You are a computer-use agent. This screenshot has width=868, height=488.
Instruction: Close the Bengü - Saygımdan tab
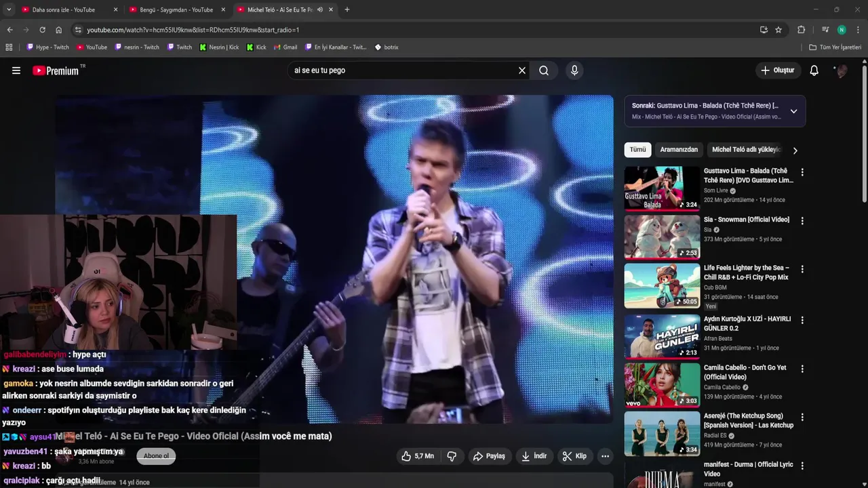[x=223, y=9]
